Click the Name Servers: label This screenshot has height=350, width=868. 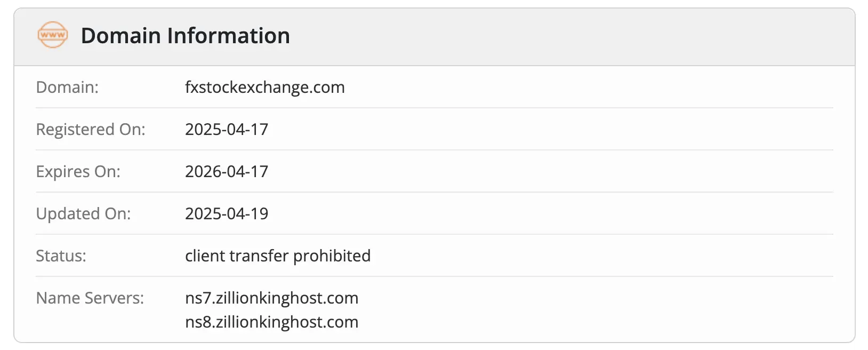tap(90, 298)
